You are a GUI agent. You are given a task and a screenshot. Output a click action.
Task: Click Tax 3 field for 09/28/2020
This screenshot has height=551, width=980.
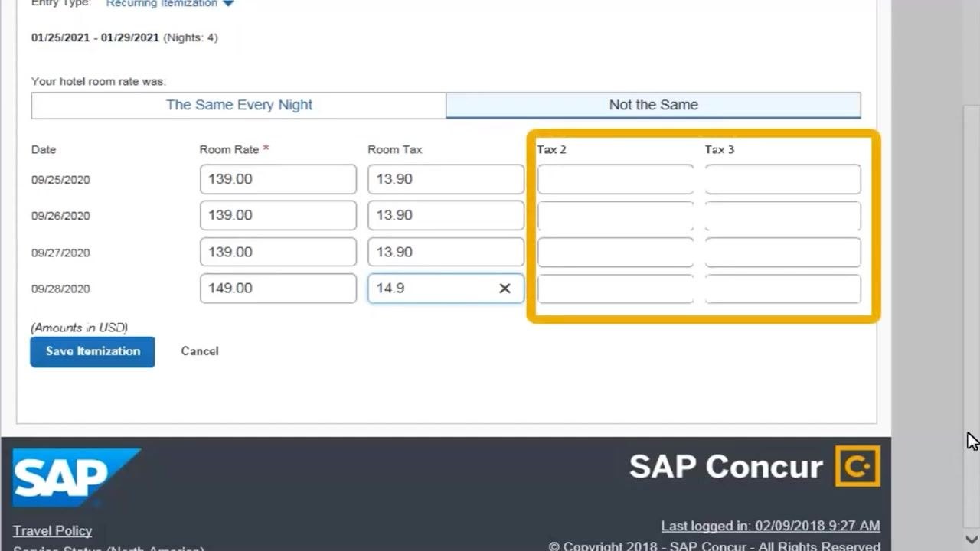pos(782,288)
